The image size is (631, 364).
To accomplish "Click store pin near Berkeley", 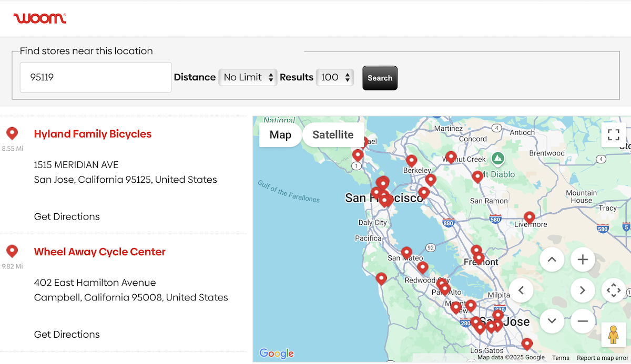I will coord(412,160).
